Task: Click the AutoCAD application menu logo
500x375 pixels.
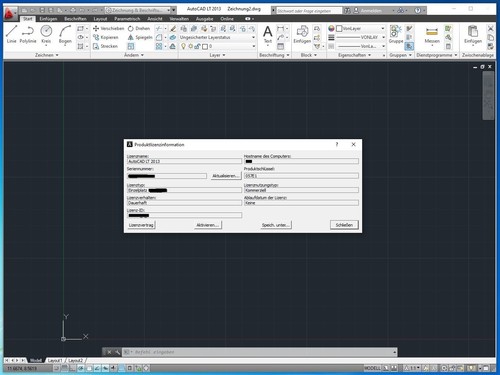Action: (10, 13)
